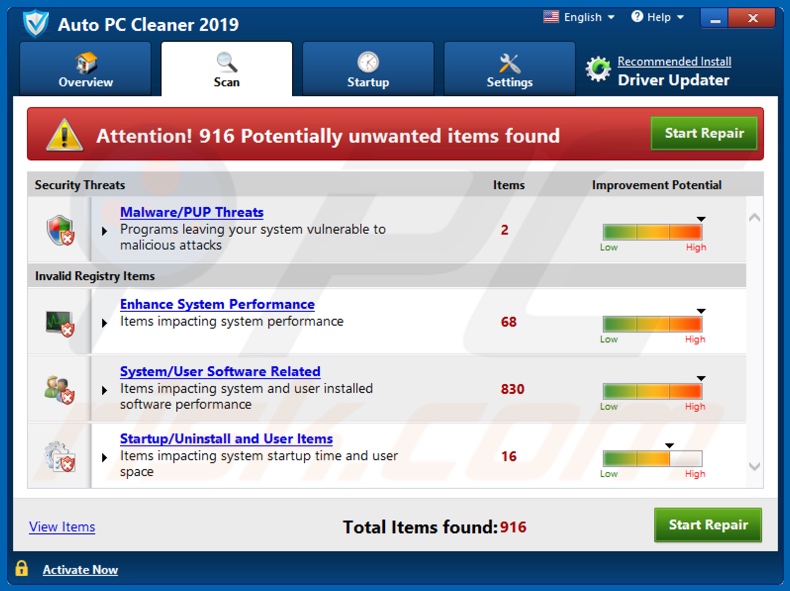Minimize the Auto PC Cleaner window
This screenshot has width=790, height=591.
point(714,19)
